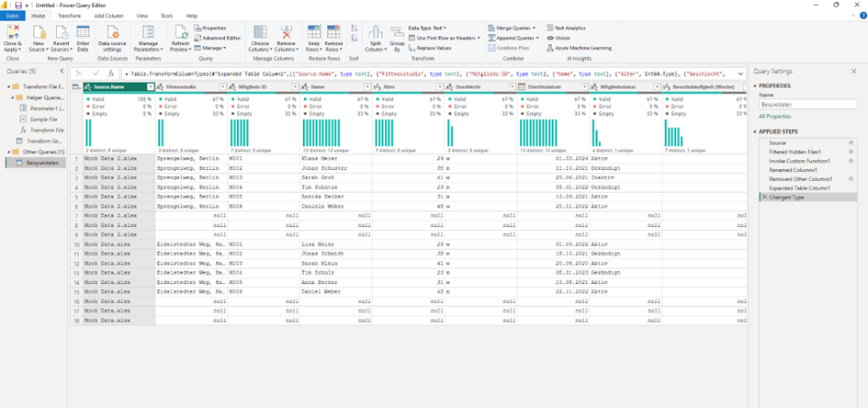Click Remove Columns icon
This screenshot has height=408, width=868.
(287, 31)
